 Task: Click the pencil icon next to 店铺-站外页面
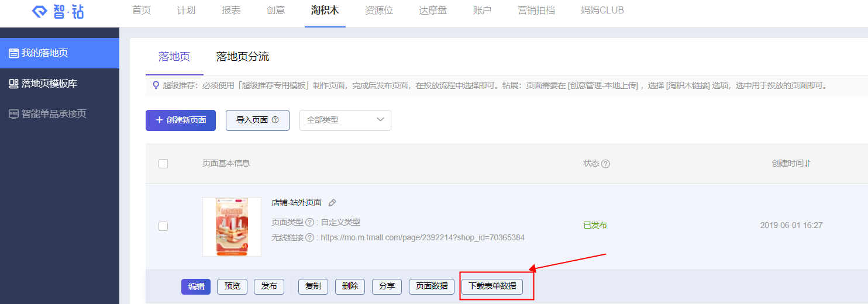332,203
